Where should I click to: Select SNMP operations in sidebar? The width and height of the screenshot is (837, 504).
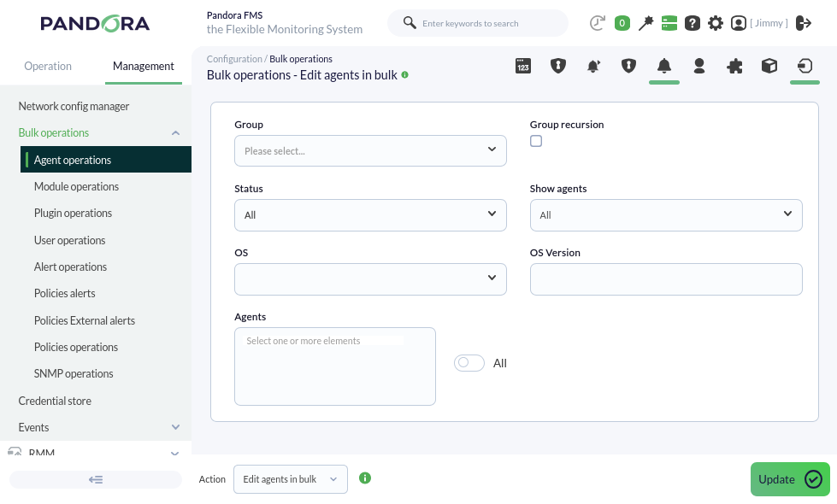74,373
